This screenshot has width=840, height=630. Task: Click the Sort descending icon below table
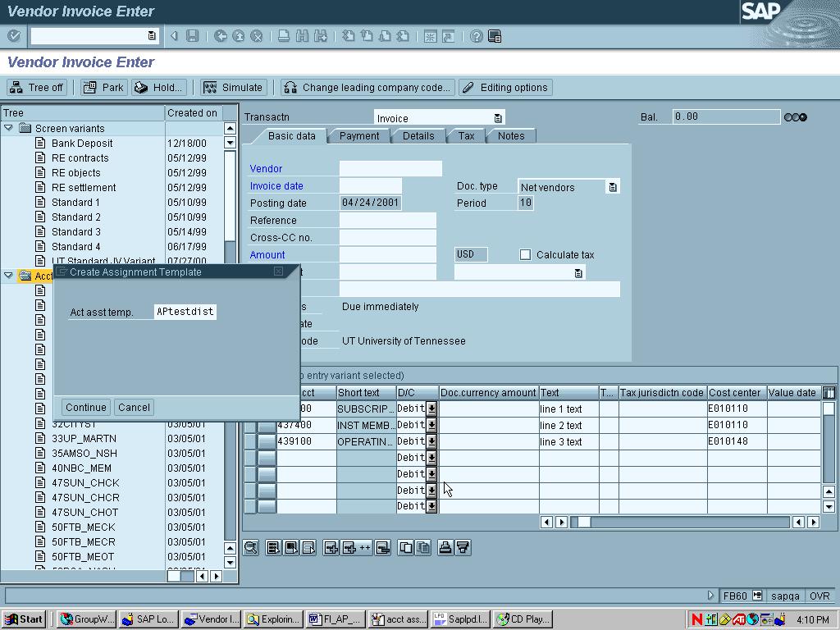(463, 547)
